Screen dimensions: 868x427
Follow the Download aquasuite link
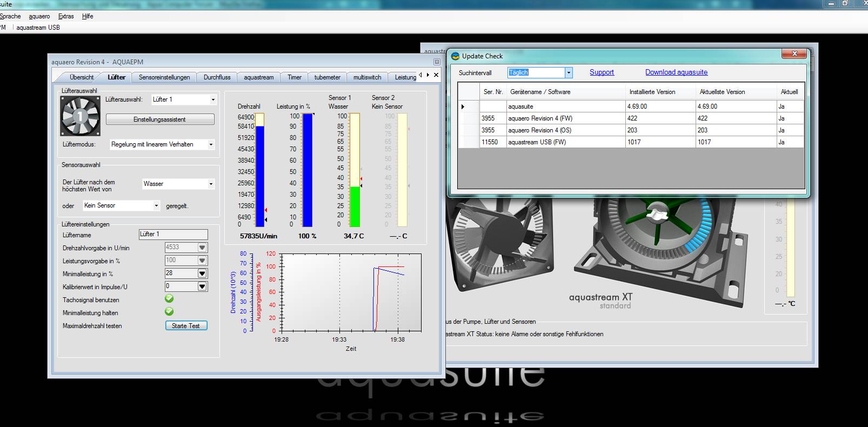[x=676, y=72]
